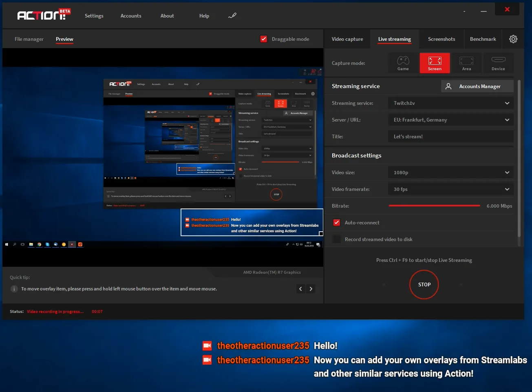
Task: Select the Preview tab
Action: tap(64, 39)
